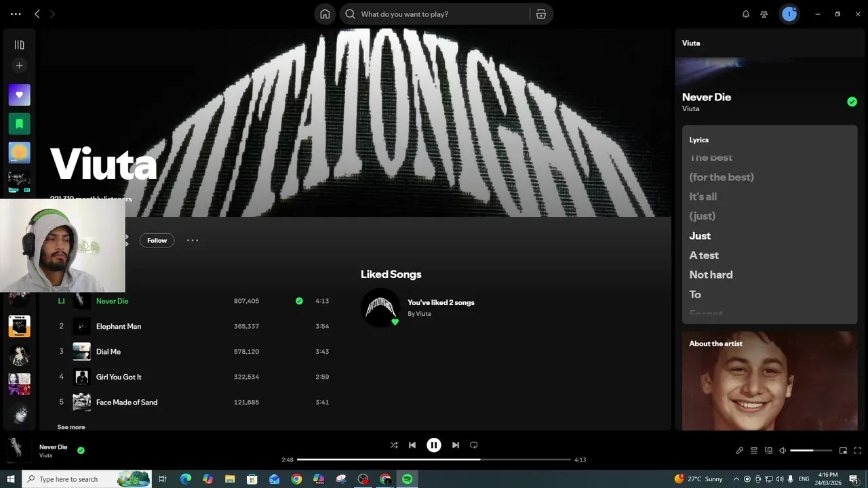Image resolution: width=868 pixels, height=488 pixels.
Task: Open Never Die title in the bottom bar
Action: click(x=53, y=447)
